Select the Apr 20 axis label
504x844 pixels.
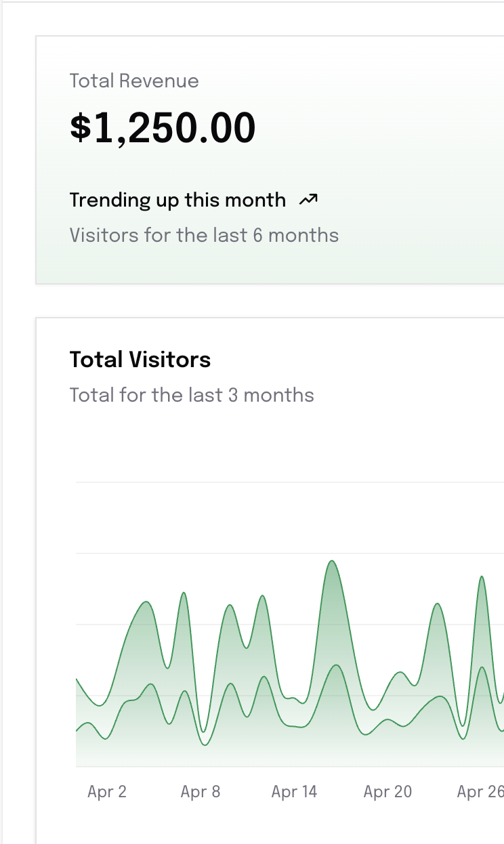coord(387,791)
